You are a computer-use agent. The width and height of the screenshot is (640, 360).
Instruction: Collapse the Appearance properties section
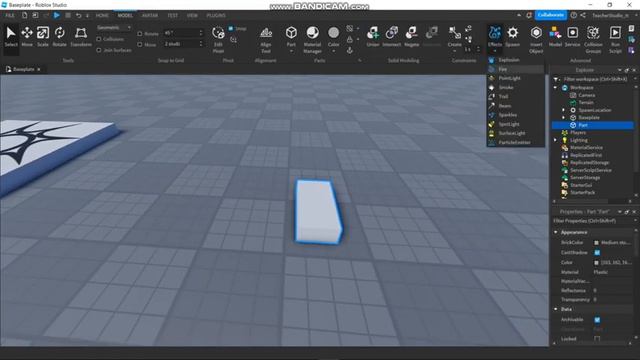tap(556, 232)
